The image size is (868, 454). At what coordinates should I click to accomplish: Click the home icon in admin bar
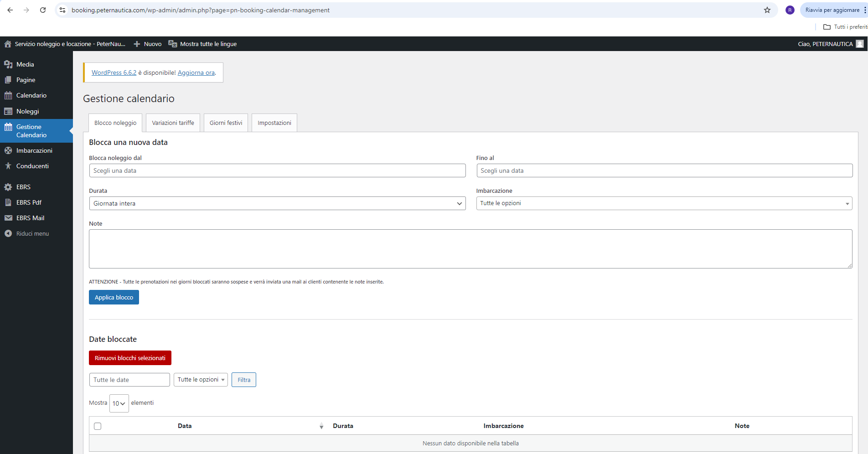(8, 44)
